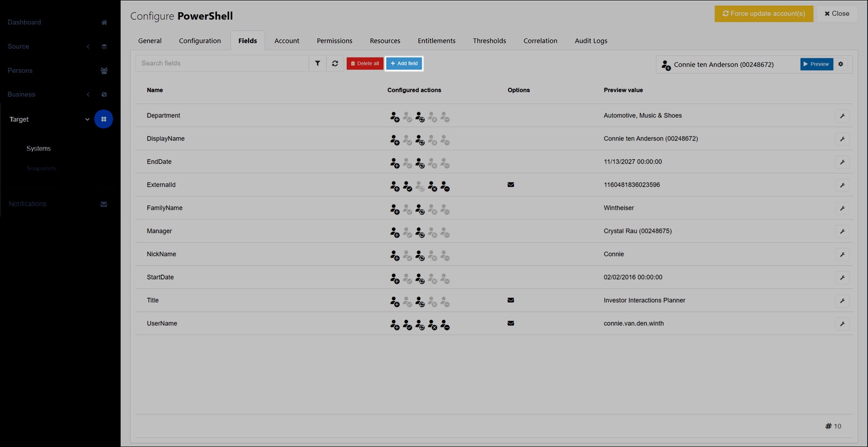
Task: Show the Audit Logs tab
Action: pyautogui.click(x=591, y=41)
